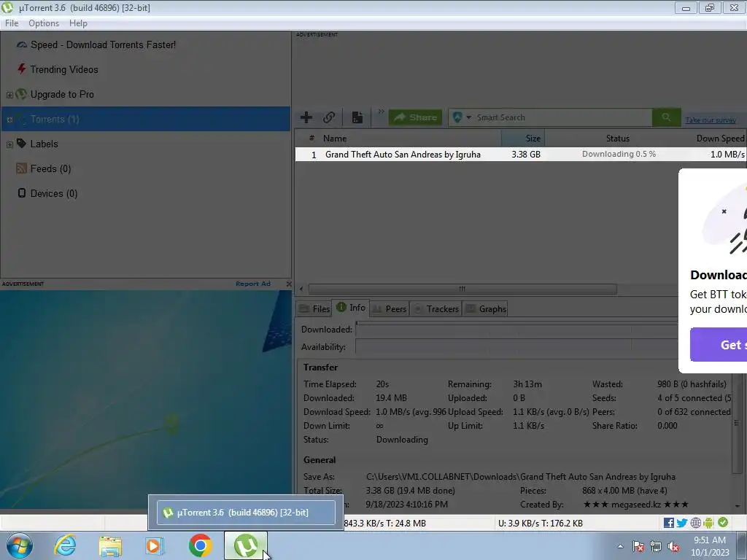Screen dimensions: 747x560
Task: Open the Help menu
Action: point(78,23)
